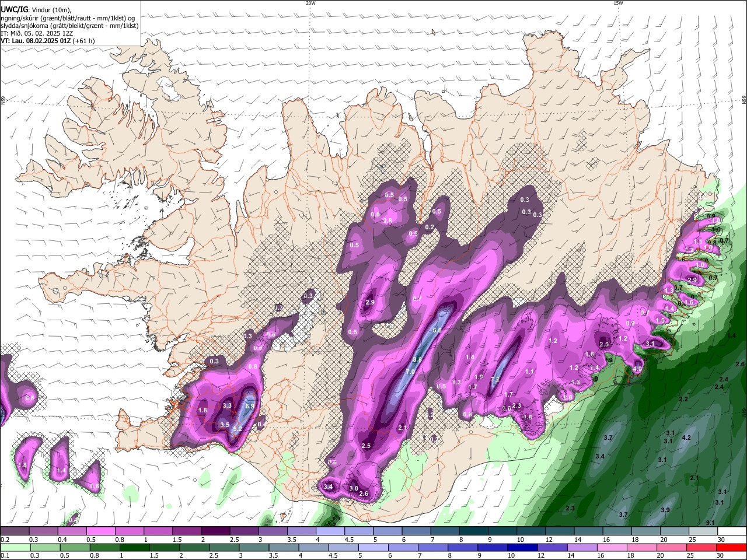Viewport: 747px width, 560px height.
Task: Select the crimson 25 rain legend swatch
Action: click(702, 547)
